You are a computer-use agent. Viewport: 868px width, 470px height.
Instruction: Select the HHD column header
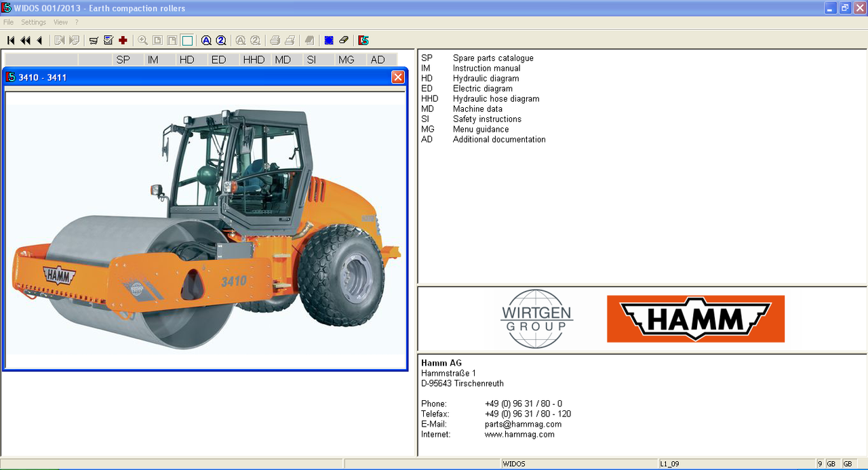[254, 60]
